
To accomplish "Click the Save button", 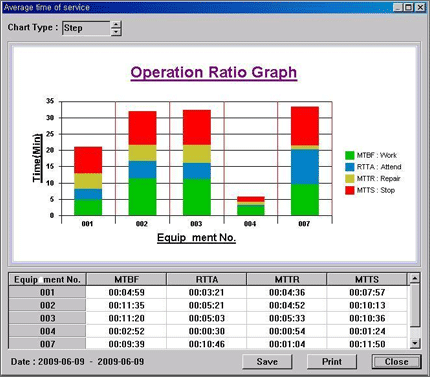I will click(x=267, y=362).
